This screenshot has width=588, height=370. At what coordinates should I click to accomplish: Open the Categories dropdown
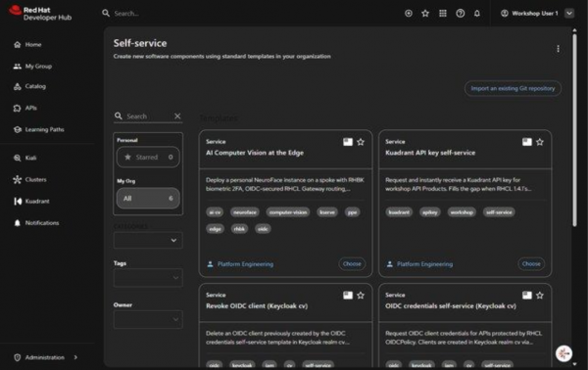tap(148, 241)
